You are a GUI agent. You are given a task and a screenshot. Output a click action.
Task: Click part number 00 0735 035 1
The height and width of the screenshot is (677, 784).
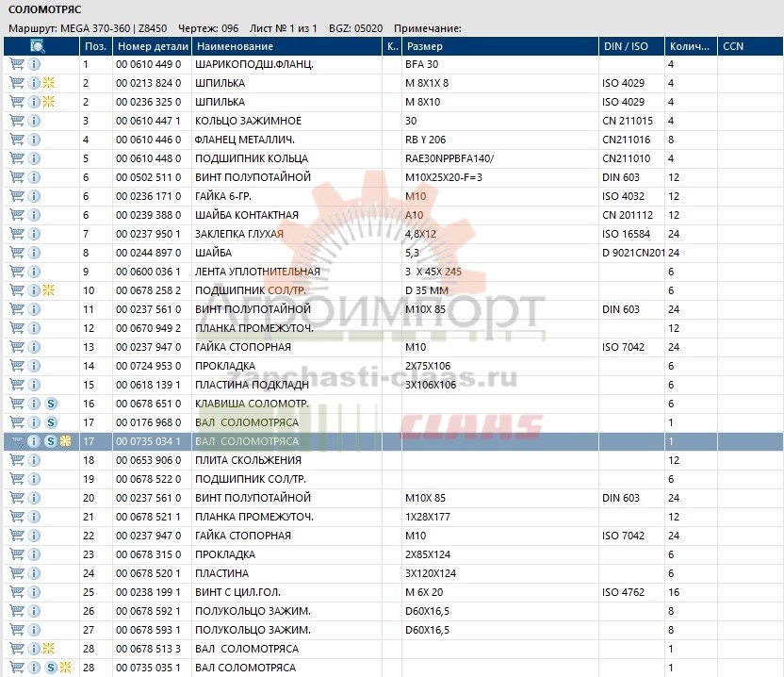(149, 668)
